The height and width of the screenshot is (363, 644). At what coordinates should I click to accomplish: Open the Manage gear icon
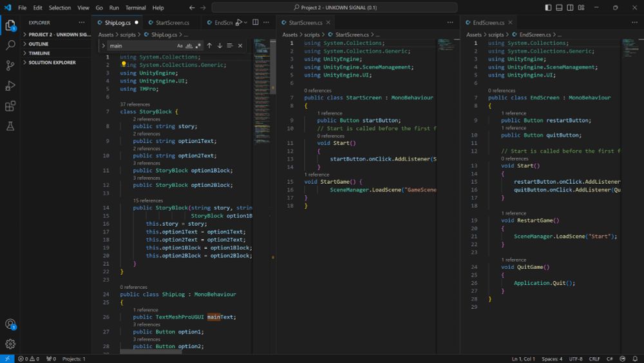tap(10, 344)
